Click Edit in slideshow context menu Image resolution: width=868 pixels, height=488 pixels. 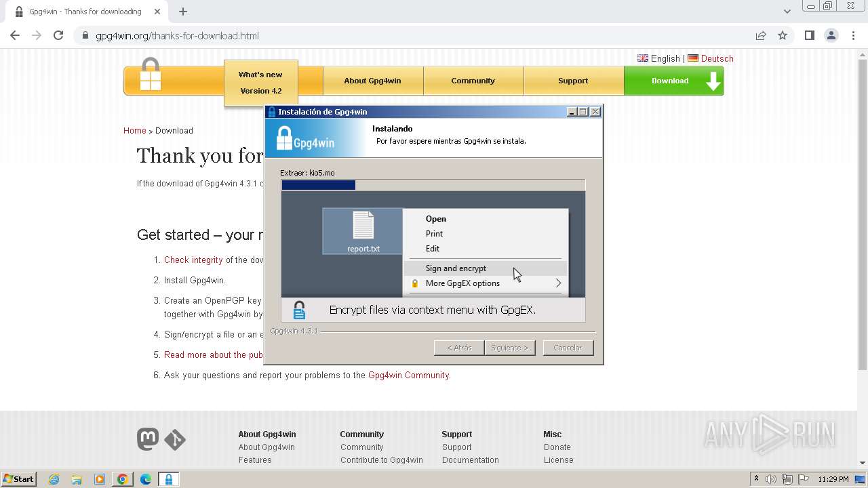click(433, 249)
